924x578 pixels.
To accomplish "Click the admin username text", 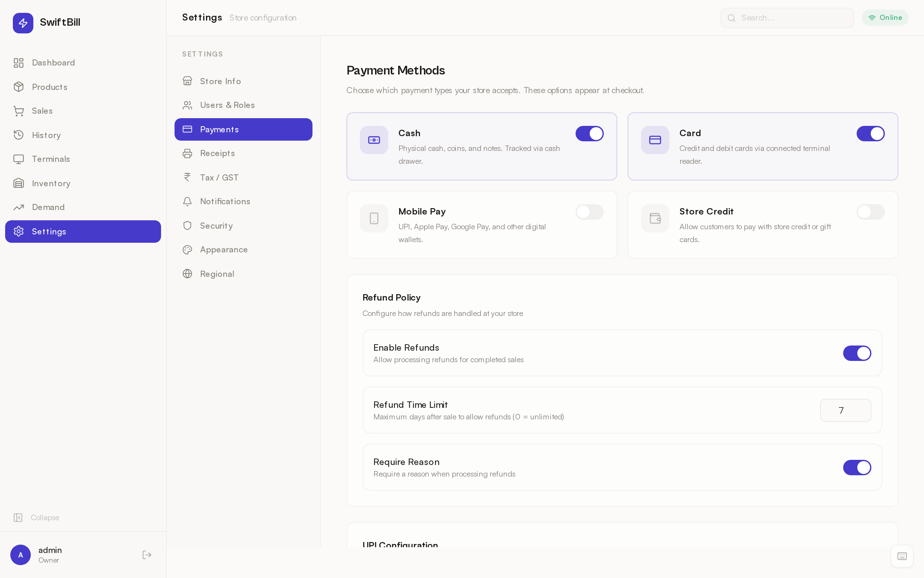I will [50, 550].
